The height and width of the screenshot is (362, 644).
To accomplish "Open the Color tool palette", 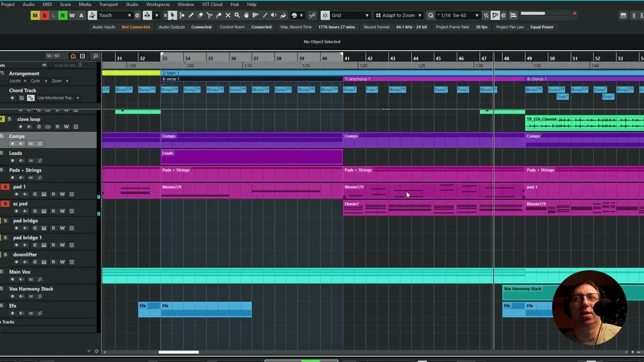I will click(x=294, y=15).
